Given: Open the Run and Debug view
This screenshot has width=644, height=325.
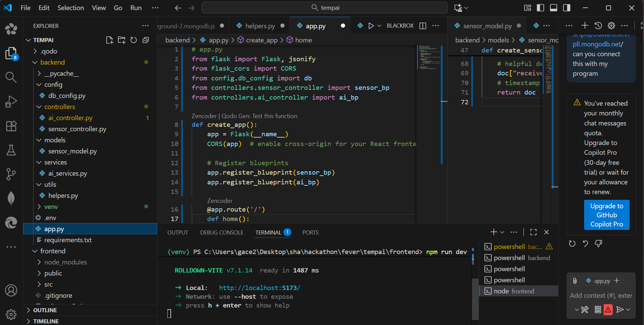Looking at the screenshot, I should click(11, 102).
